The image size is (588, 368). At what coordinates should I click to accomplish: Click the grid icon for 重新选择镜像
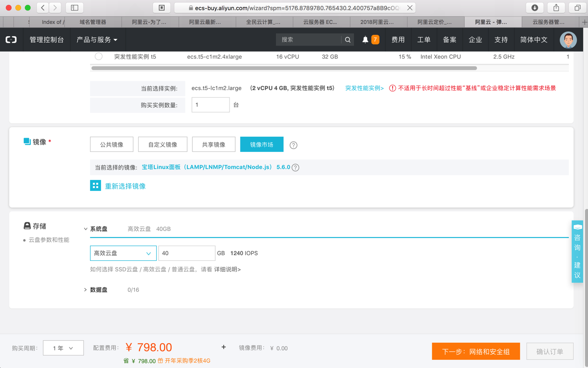[x=95, y=186]
